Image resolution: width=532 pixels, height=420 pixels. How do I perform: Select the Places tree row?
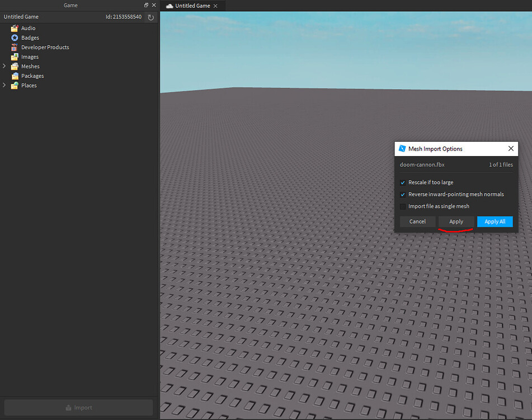79,85
